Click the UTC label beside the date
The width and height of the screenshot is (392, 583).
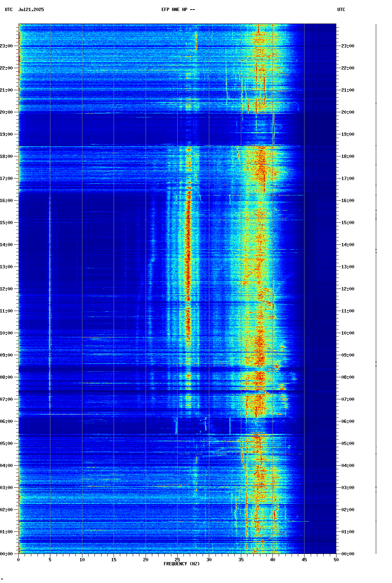point(9,10)
